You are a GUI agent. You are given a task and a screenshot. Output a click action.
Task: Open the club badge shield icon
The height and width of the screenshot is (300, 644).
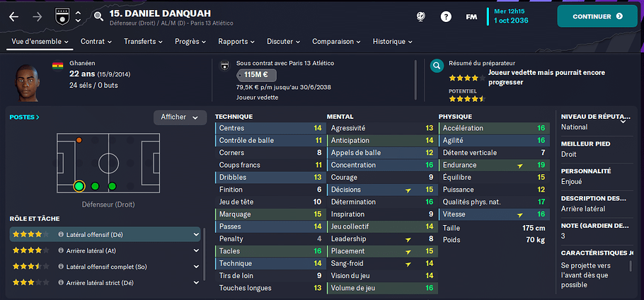[x=60, y=16]
